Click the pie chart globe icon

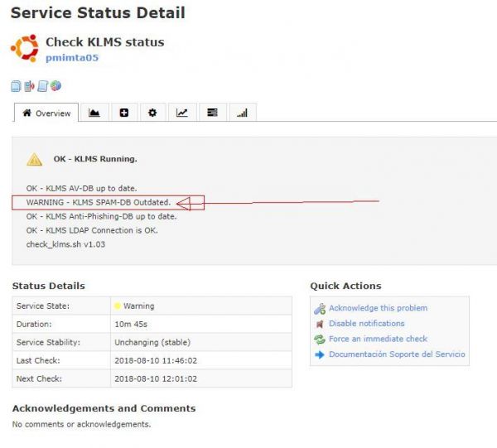point(55,86)
